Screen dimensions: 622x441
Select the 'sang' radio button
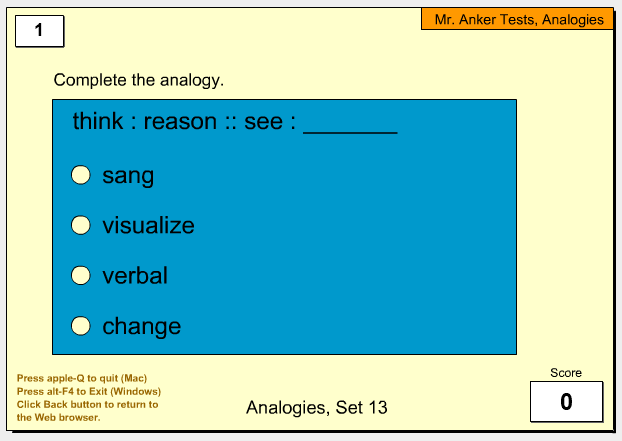click(81, 175)
